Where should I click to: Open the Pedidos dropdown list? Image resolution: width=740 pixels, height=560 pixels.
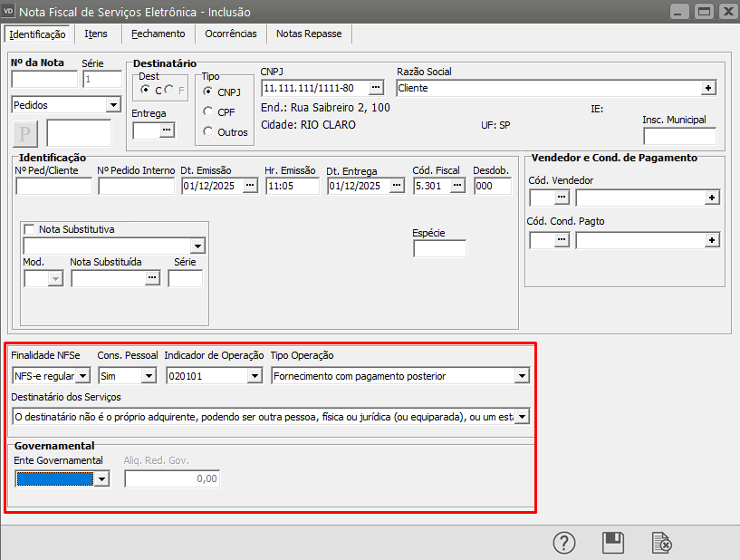[x=113, y=105]
